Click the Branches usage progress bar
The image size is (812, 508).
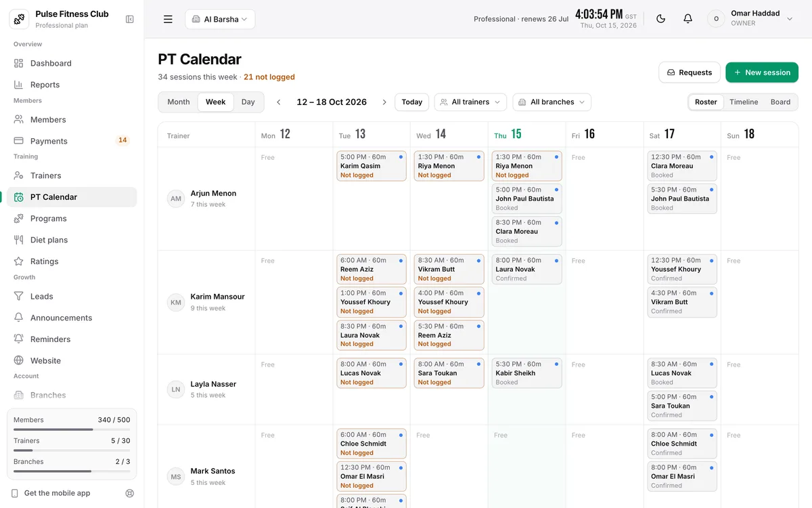pyautogui.click(x=72, y=471)
